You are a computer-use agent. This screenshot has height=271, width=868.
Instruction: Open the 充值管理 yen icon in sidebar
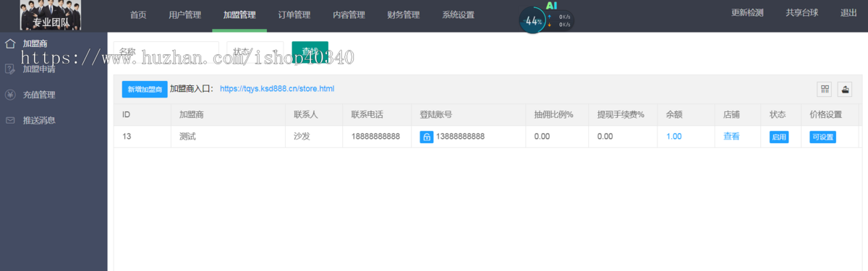click(10, 95)
